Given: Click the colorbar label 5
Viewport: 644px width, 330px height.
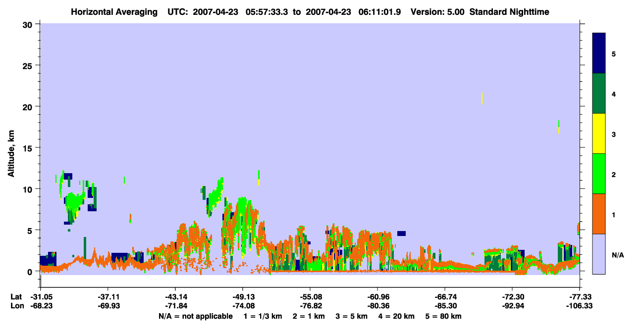Looking at the screenshot, I should click(x=613, y=53).
